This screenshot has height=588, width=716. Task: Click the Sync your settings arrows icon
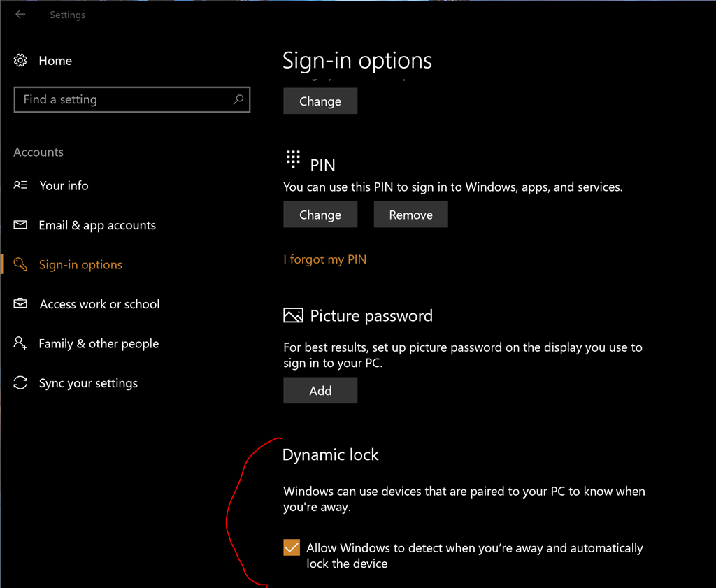tap(20, 382)
